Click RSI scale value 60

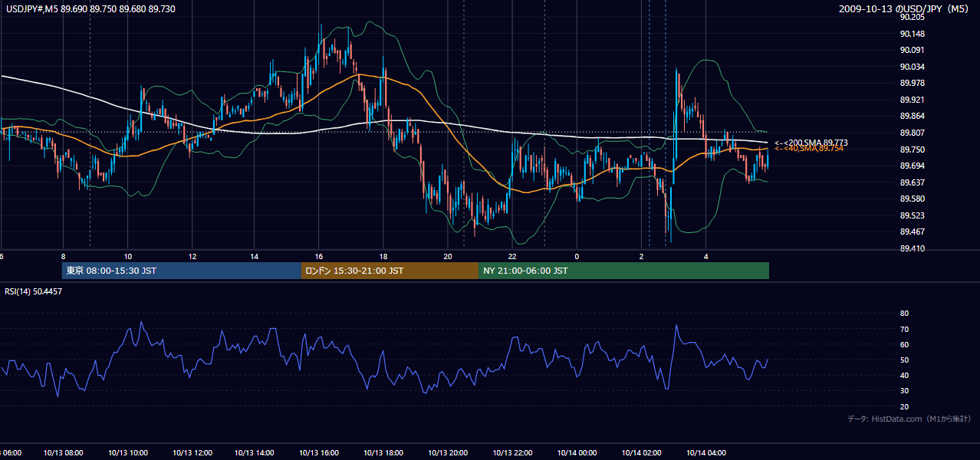[904, 345]
